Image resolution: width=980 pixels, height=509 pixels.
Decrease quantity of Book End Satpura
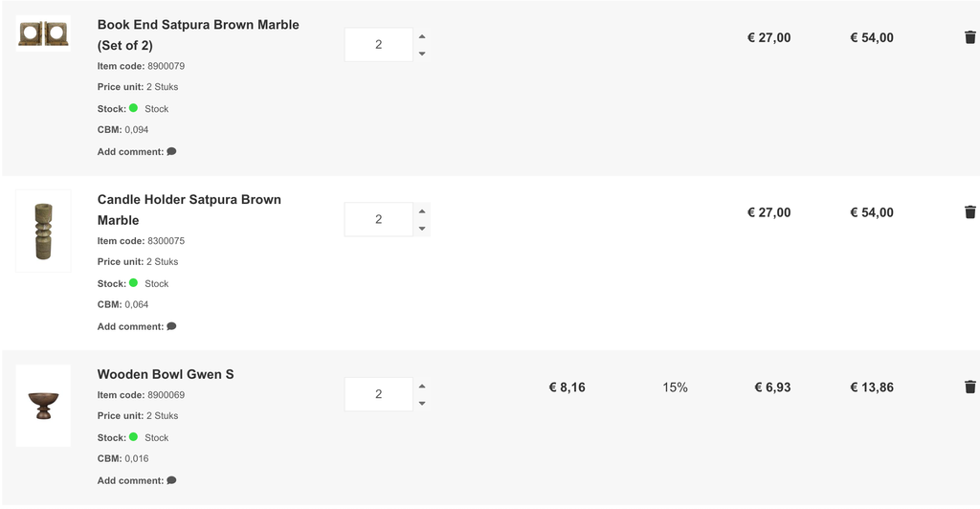(422, 54)
